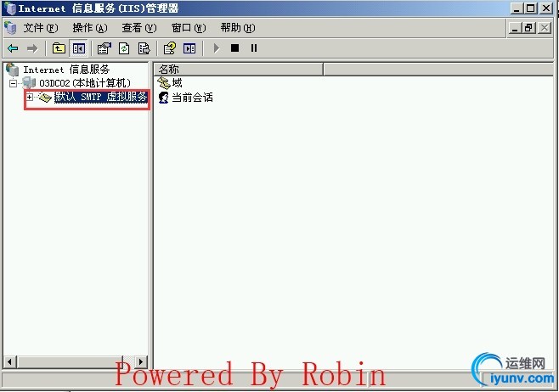Screen dimensions: 559x392
Task: Open the 帮助(H) menu
Action: click(237, 28)
